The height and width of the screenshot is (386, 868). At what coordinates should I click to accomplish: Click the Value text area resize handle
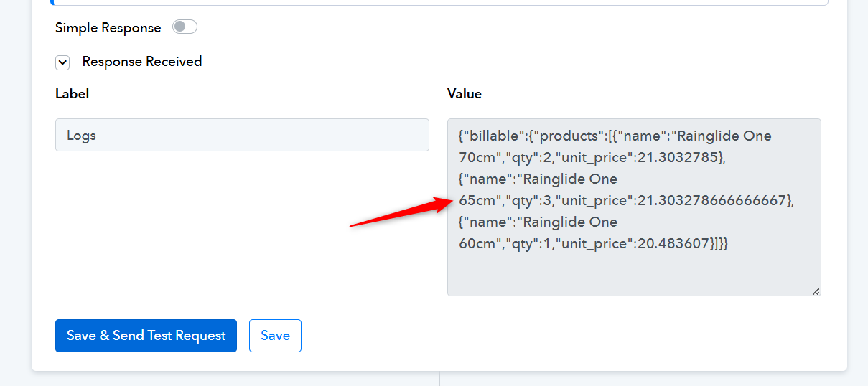[816, 291]
